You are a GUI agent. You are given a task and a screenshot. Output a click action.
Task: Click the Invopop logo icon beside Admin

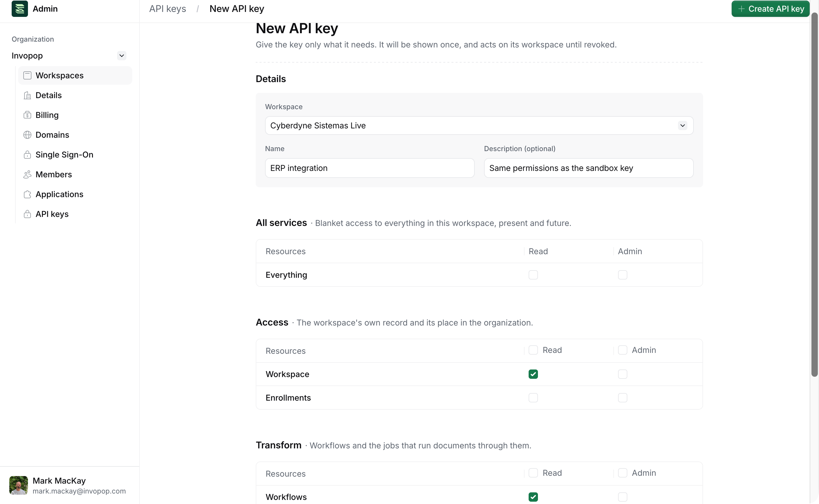[20, 9]
